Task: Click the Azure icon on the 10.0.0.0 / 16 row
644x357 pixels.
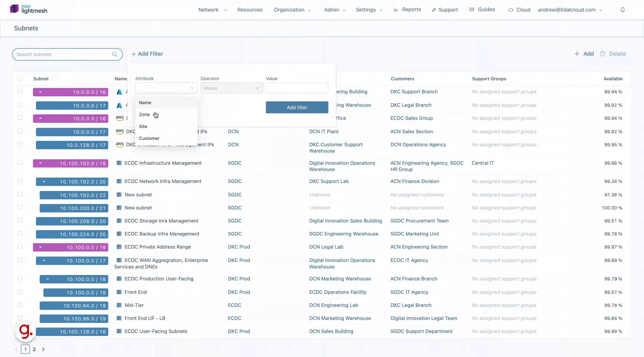Action: [x=119, y=92]
